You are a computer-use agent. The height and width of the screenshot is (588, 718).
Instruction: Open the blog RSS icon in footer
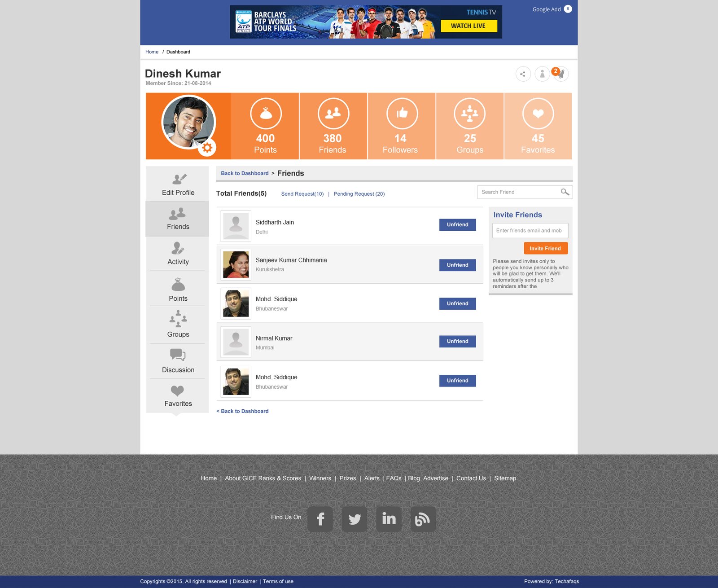(423, 519)
